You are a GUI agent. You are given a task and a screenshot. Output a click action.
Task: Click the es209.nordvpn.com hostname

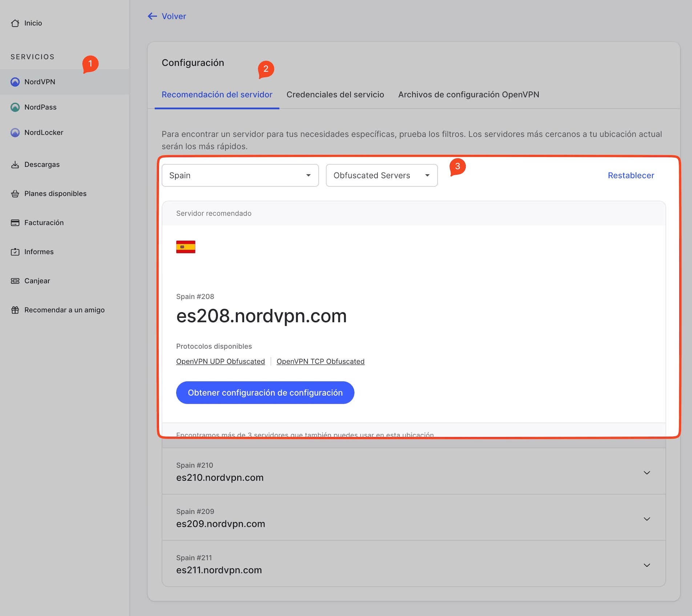pyautogui.click(x=221, y=524)
